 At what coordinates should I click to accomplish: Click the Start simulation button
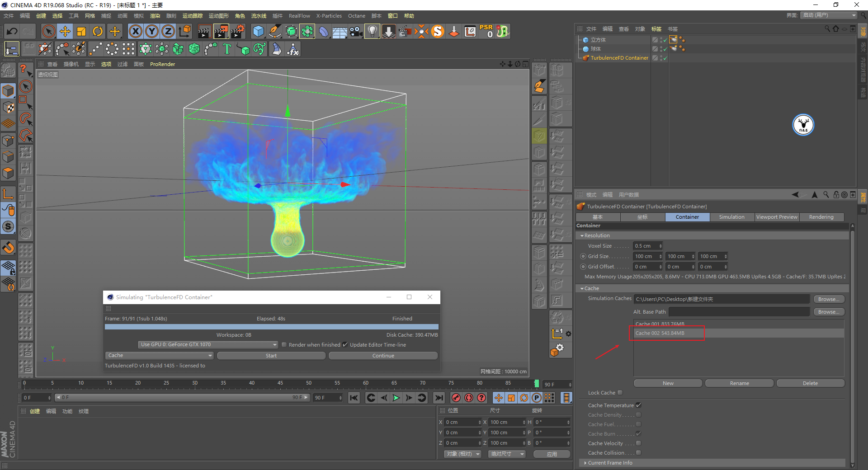tap(271, 356)
